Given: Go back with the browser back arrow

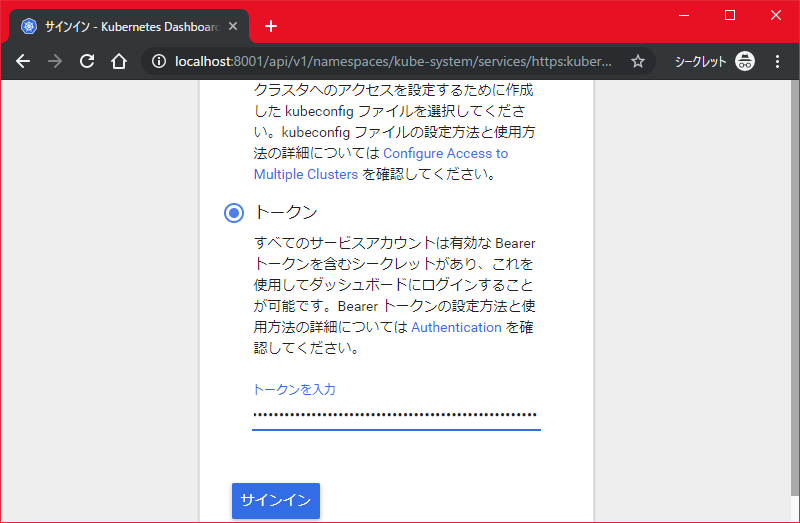Looking at the screenshot, I should [23, 61].
